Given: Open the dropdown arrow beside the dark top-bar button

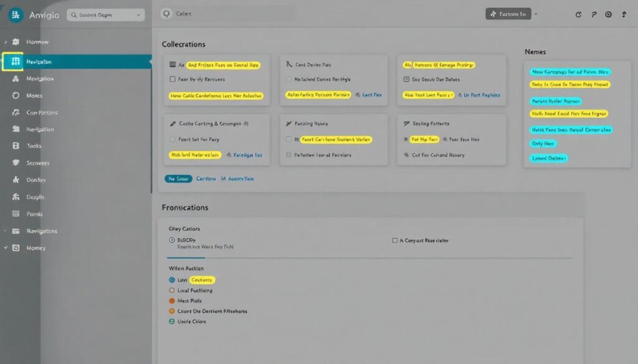Looking at the screenshot, I should pos(536,14).
